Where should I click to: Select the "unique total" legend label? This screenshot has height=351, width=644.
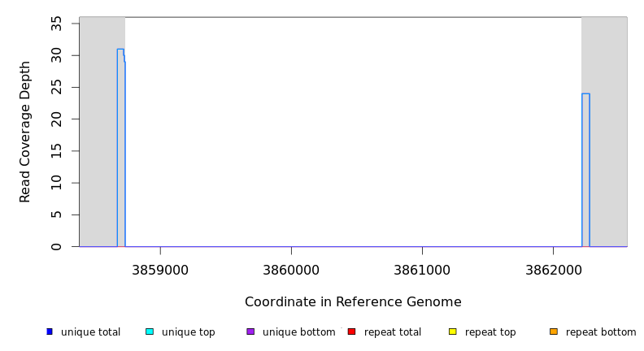pyautogui.click(x=90, y=332)
